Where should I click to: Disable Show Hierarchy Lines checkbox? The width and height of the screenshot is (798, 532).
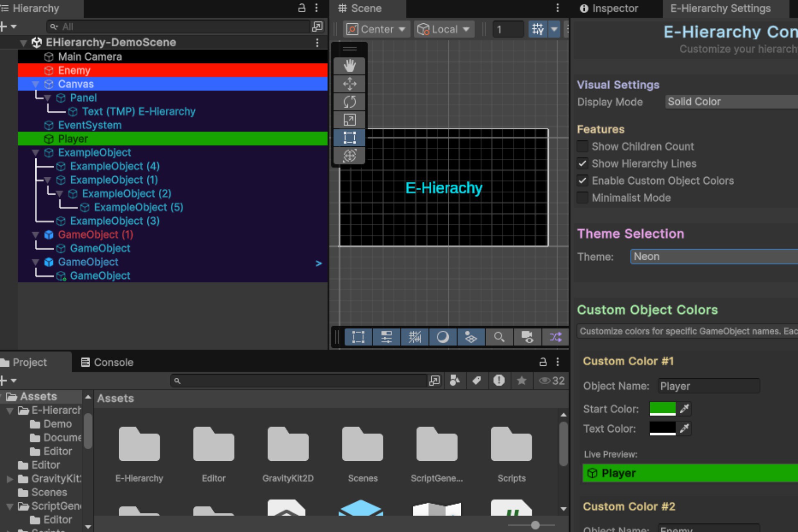pyautogui.click(x=582, y=164)
